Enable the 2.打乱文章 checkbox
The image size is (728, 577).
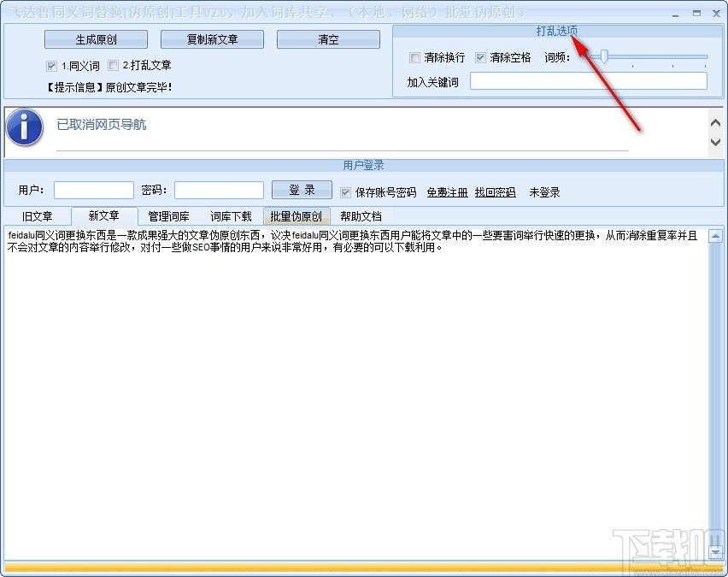point(113,66)
